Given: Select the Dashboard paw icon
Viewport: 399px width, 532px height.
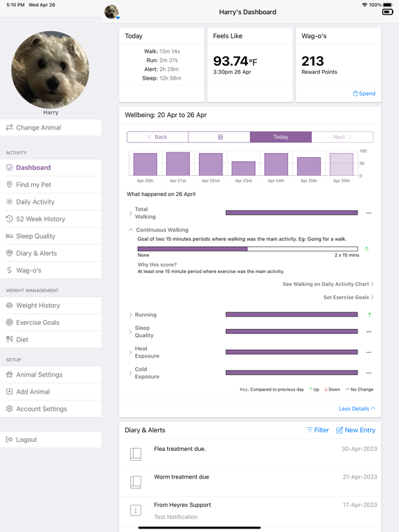Looking at the screenshot, I should point(10,167).
